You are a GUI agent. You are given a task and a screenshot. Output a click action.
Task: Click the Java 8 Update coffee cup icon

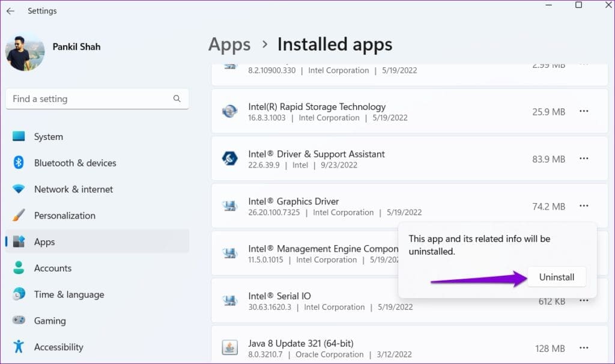[230, 347]
